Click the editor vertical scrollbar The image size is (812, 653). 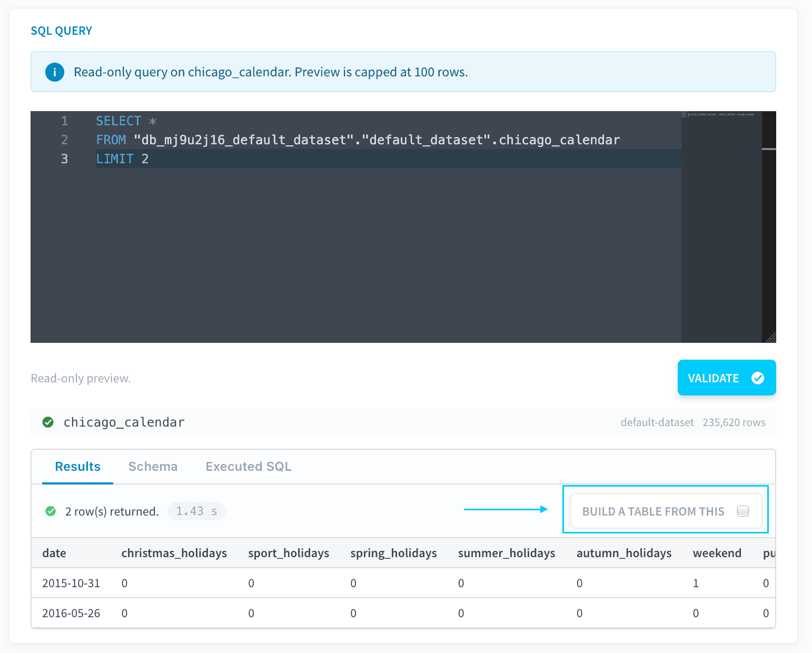769,226
